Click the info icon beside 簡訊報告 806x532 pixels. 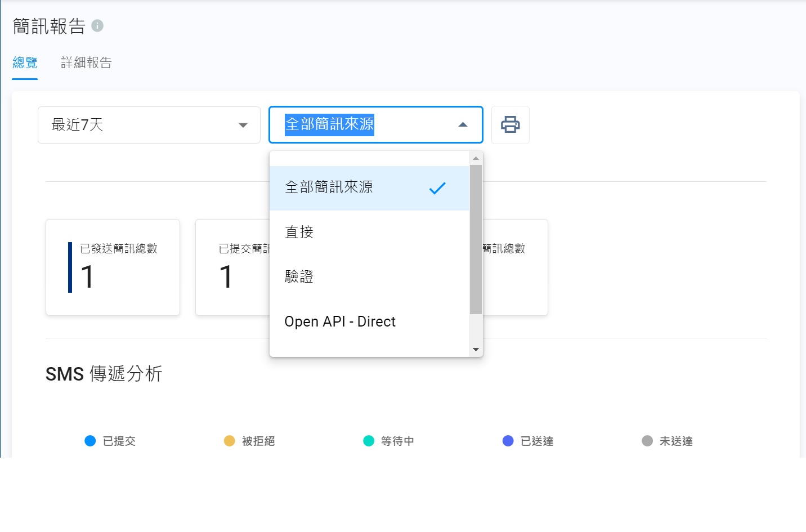(97, 26)
